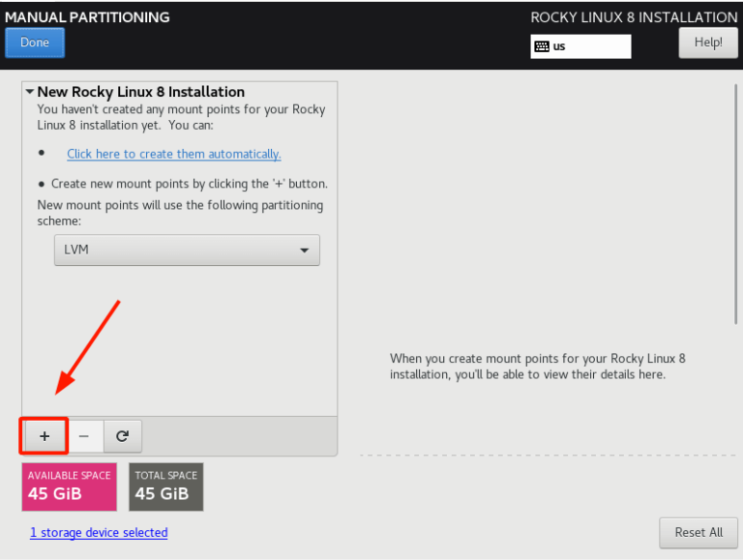Click the Reset All button
743x560 pixels.
tap(698, 533)
